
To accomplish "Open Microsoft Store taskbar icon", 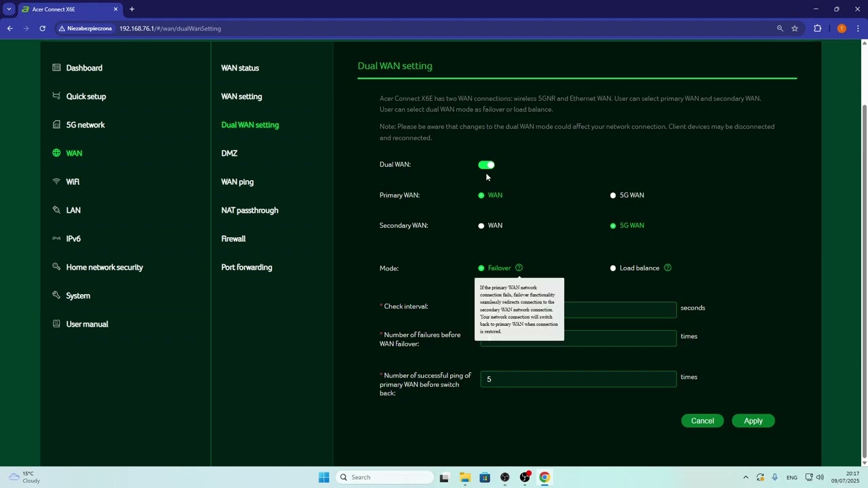I will 485,477.
